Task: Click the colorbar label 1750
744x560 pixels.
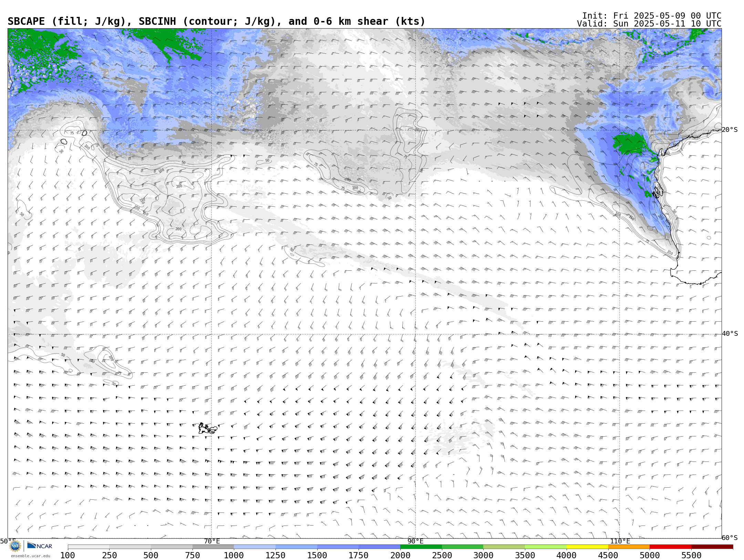Action: coord(359,556)
